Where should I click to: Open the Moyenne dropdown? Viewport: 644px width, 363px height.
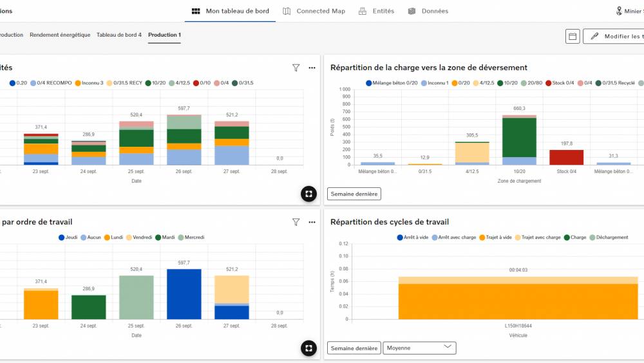pos(419,348)
